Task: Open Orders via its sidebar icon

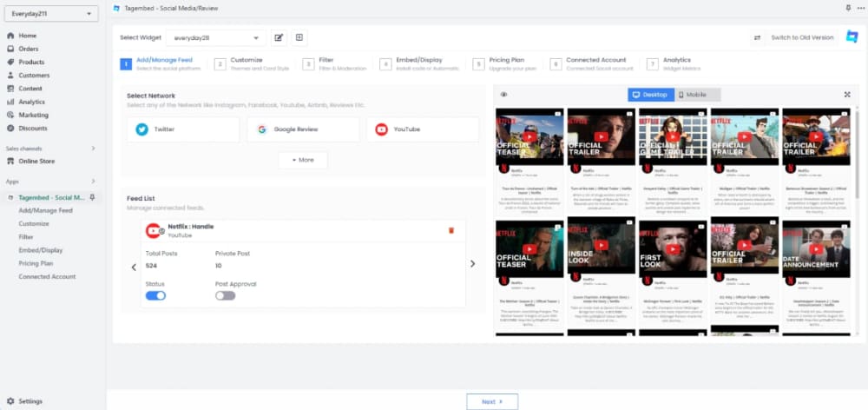Action: (x=10, y=49)
